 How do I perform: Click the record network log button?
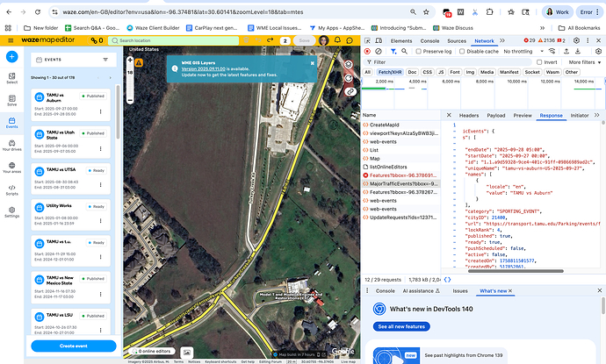tap(367, 51)
